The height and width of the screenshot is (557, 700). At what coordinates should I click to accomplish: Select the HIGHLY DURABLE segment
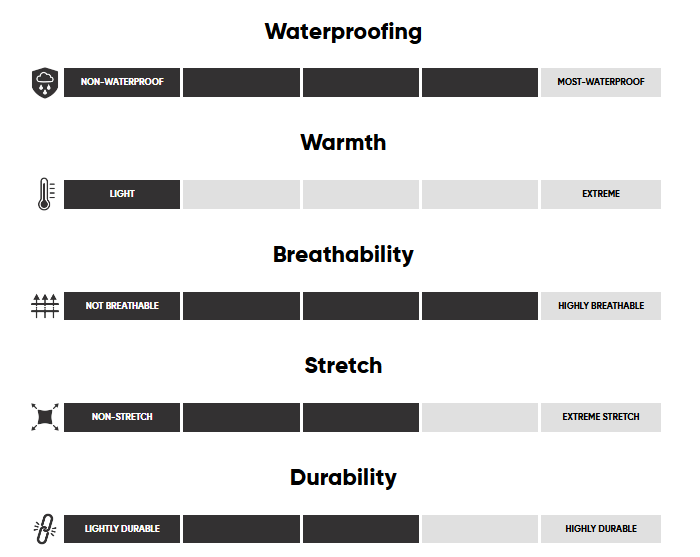(x=600, y=529)
